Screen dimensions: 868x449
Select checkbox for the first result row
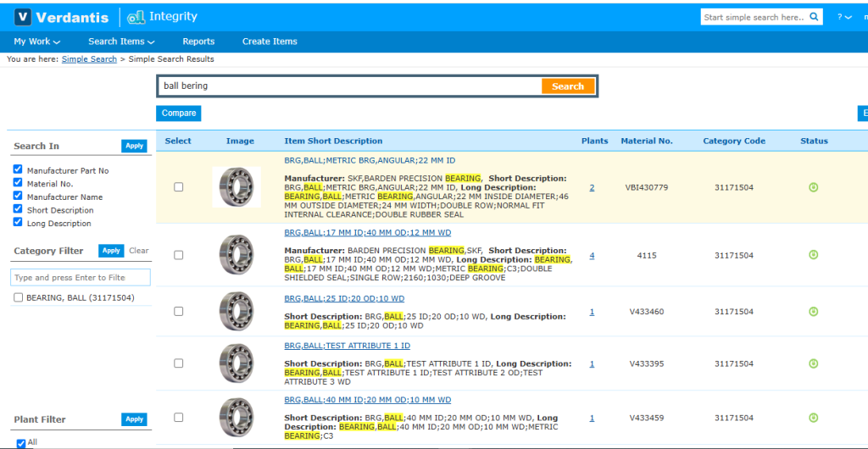pos(178,187)
